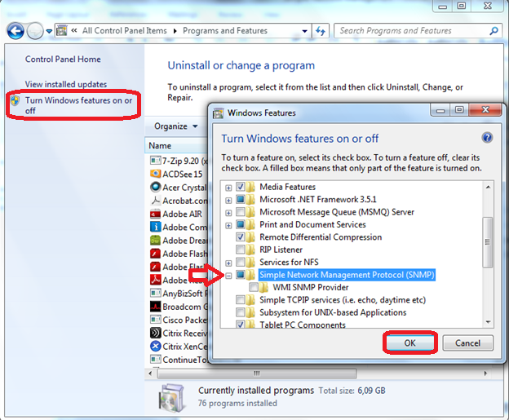Screen dimensions: 509x420
Task: Expand the Media Features tree node
Action: (x=228, y=188)
